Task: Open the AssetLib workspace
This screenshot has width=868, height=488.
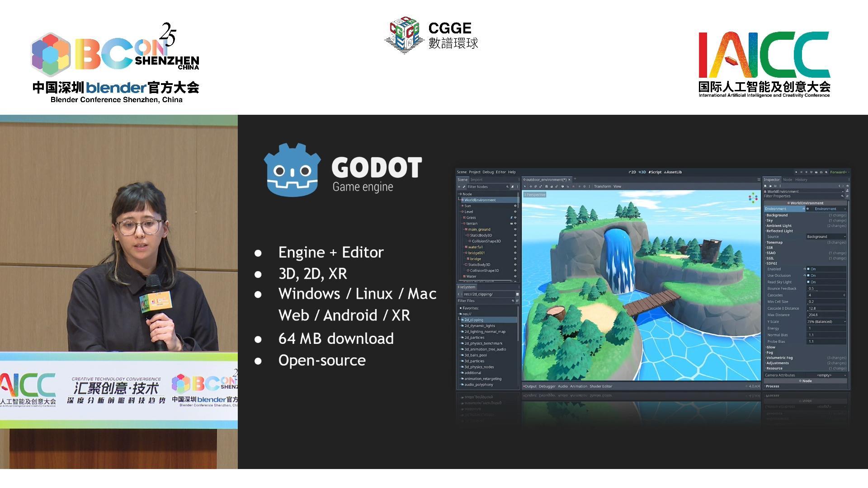Action: (673, 172)
